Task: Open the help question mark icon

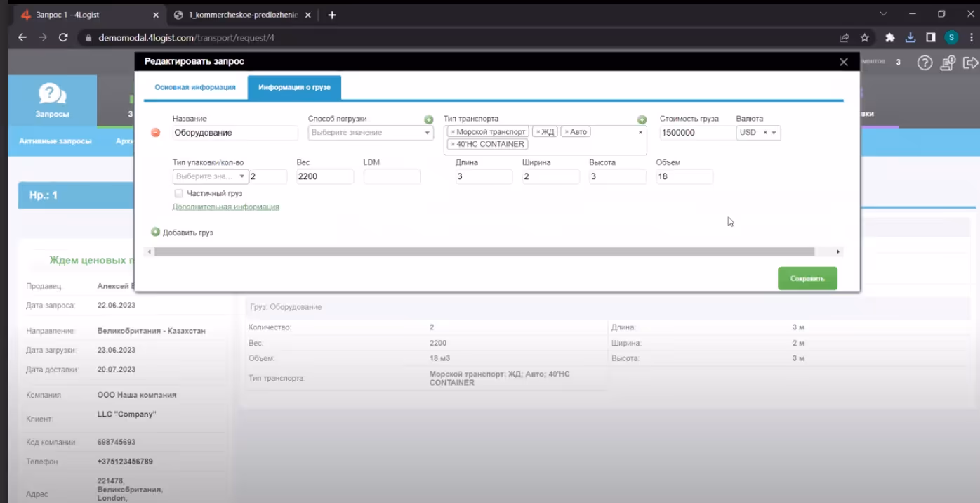Action: pyautogui.click(x=925, y=63)
